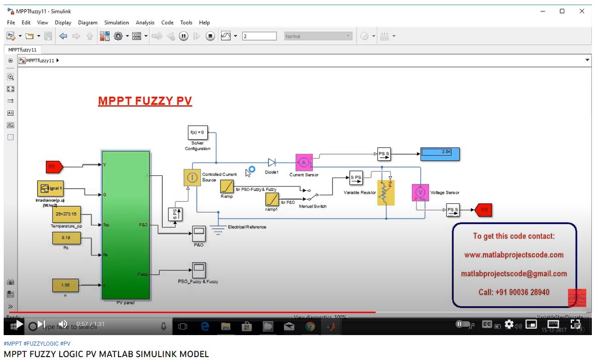
Task: Click the Zoom In canvas tool
Action: [x=11, y=77]
